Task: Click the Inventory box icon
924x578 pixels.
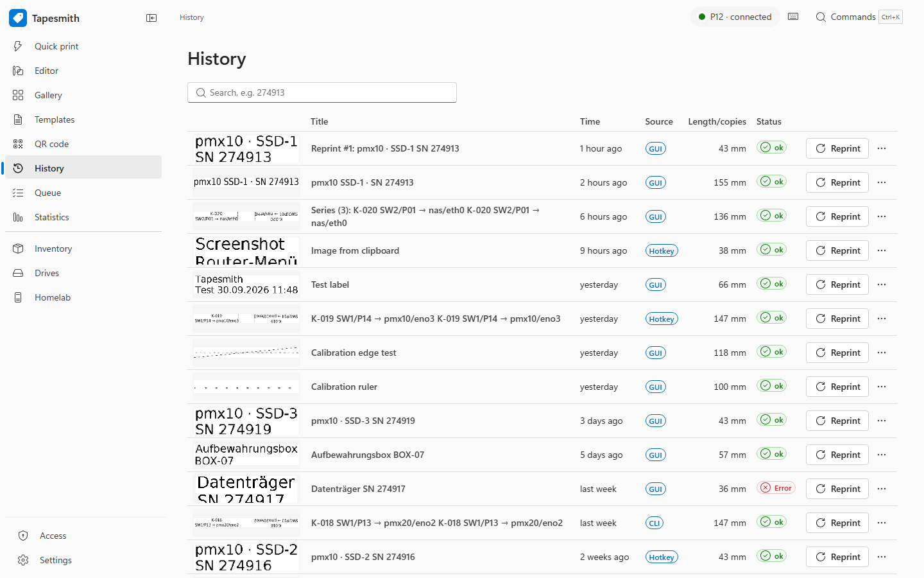Action: pos(18,249)
